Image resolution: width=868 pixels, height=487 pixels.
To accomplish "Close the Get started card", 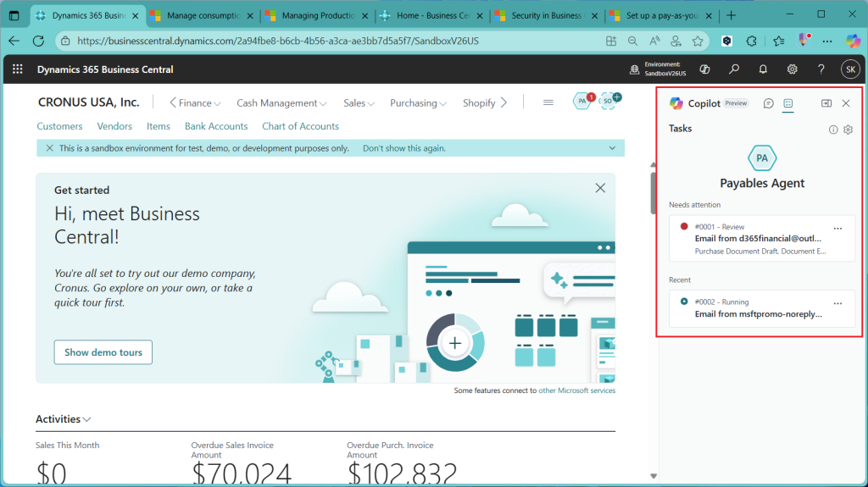I will (x=600, y=188).
